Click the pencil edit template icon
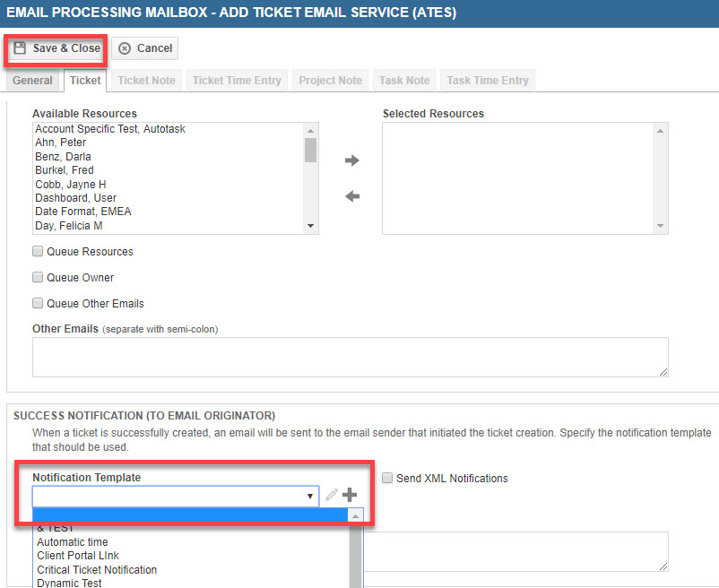719x588 pixels. click(332, 495)
